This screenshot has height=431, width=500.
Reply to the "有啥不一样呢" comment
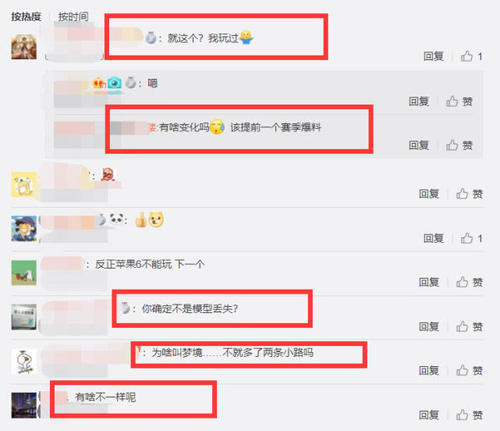point(429,415)
